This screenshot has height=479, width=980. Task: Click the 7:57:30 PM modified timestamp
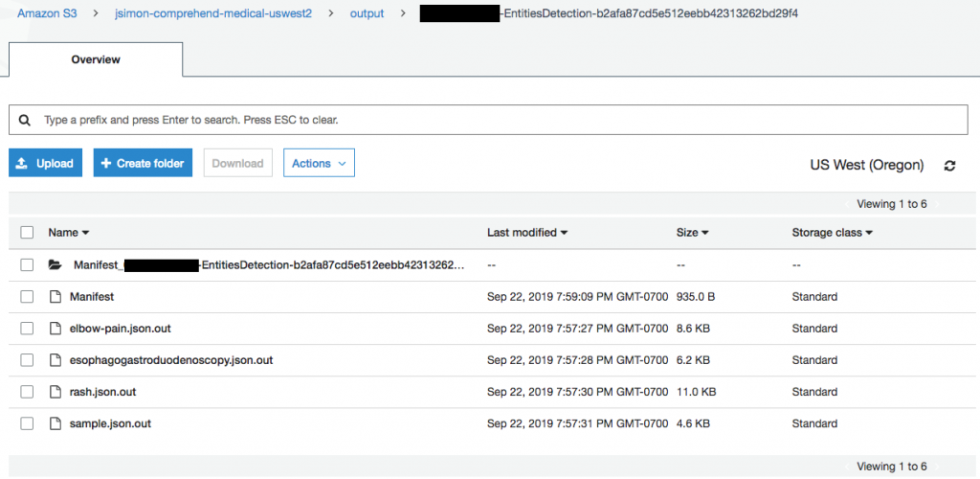point(578,392)
